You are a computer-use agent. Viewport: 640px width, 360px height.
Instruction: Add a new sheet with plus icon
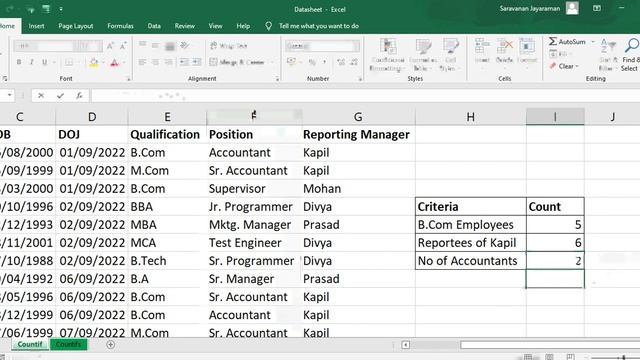(x=110, y=344)
